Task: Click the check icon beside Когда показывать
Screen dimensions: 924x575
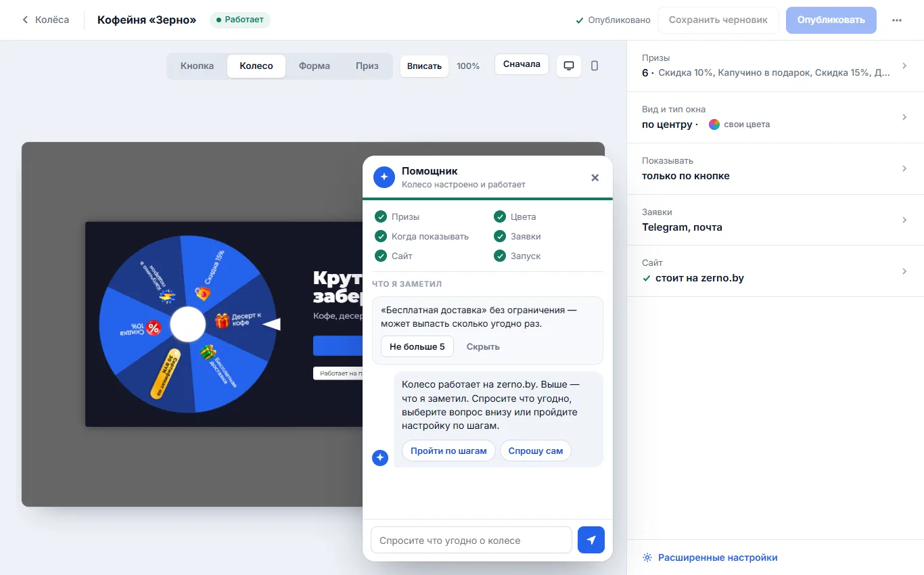Action: coord(380,236)
